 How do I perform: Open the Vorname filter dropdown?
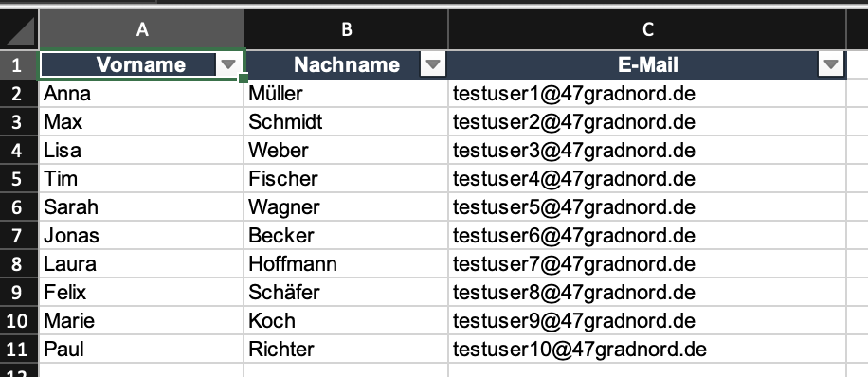(228, 65)
